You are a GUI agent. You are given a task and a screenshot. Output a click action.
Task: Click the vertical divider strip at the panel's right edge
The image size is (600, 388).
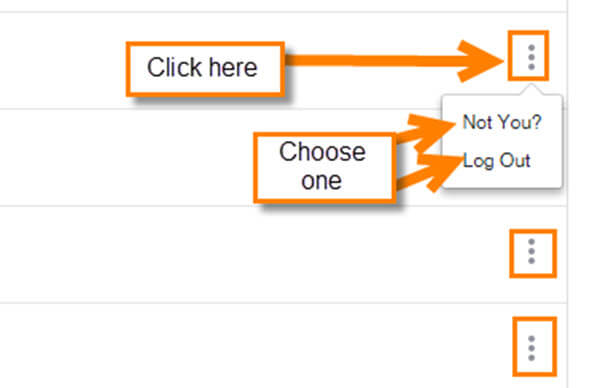[567, 194]
